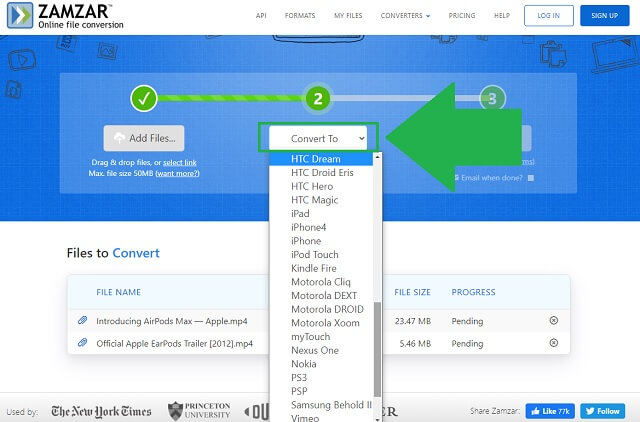Click the select link hyperlink

click(180, 162)
